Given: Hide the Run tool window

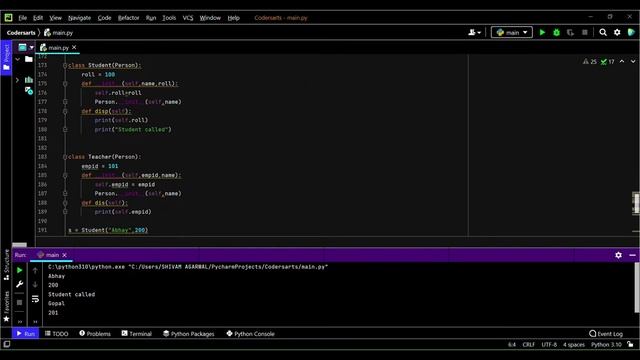Looking at the screenshot, I should (x=632, y=255).
